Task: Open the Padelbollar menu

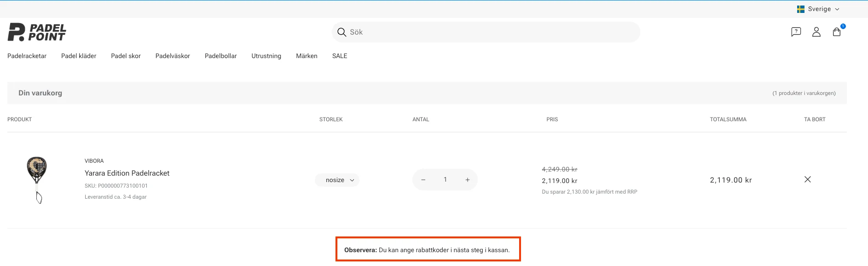Action: point(220,56)
